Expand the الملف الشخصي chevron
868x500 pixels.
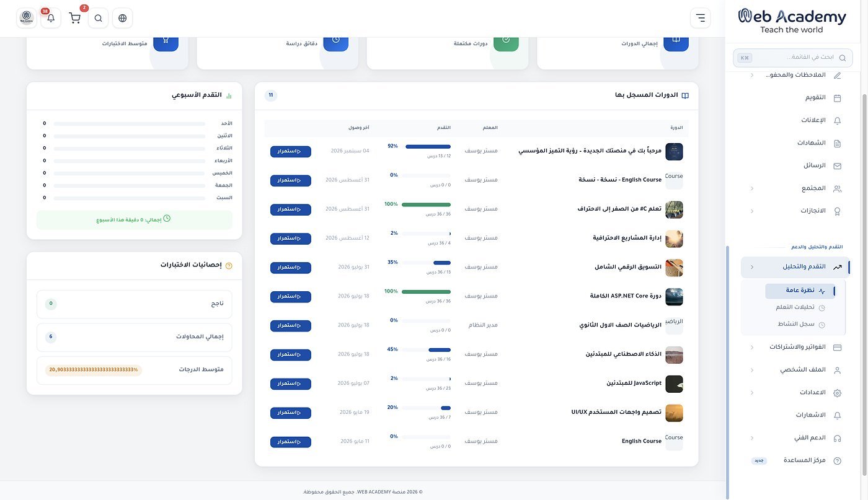tap(752, 370)
